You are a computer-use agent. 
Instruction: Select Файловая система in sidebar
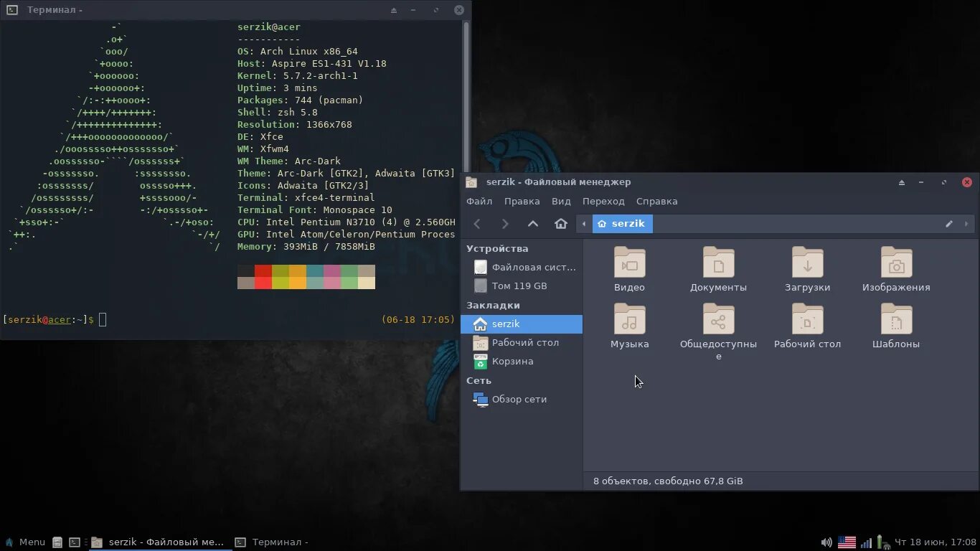(x=522, y=267)
